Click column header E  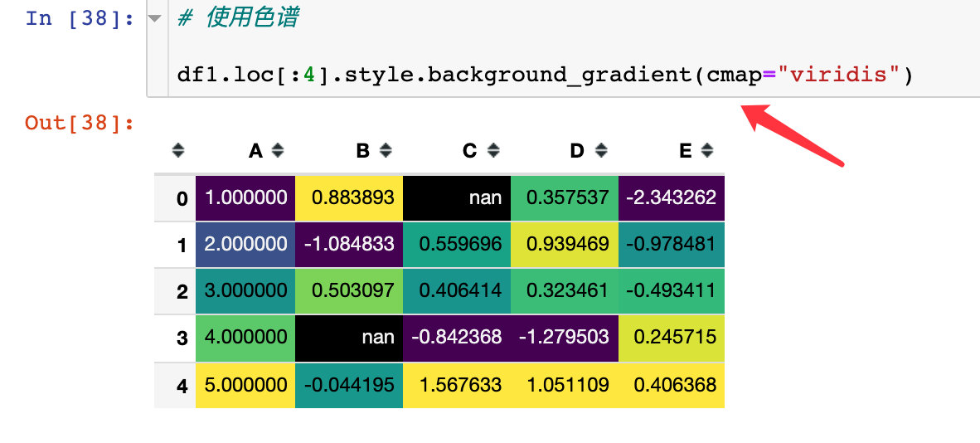click(x=686, y=151)
